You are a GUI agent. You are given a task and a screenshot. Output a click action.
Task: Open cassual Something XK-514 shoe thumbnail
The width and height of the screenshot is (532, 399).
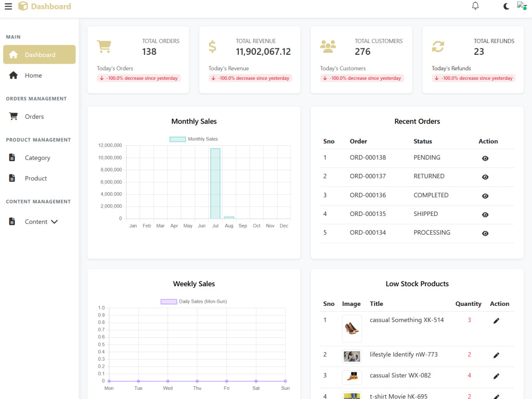point(352,328)
